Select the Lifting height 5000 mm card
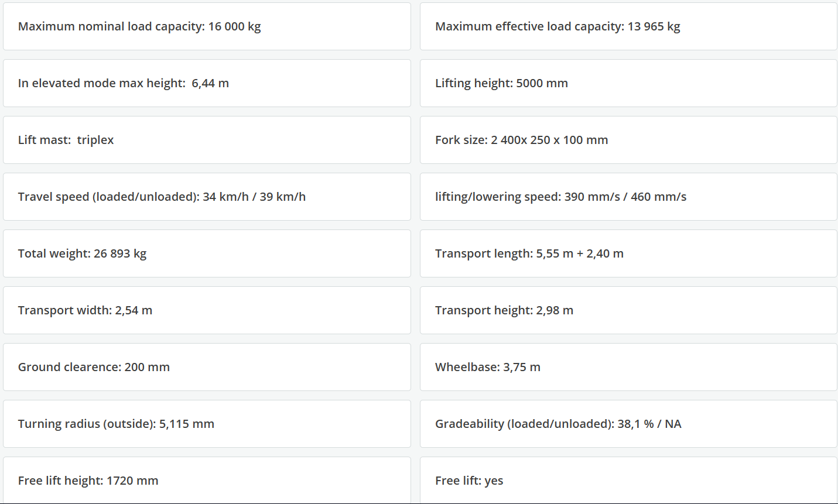The width and height of the screenshot is (838, 504). pyautogui.click(x=628, y=83)
